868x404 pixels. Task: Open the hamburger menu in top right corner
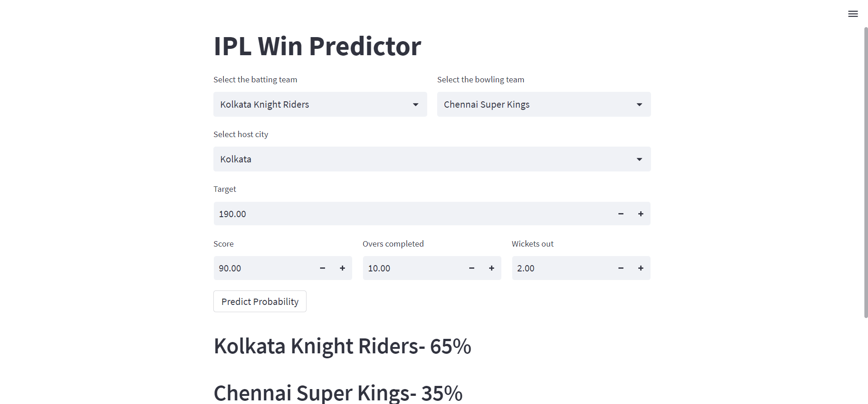pyautogui.click(x=853, y=14)
